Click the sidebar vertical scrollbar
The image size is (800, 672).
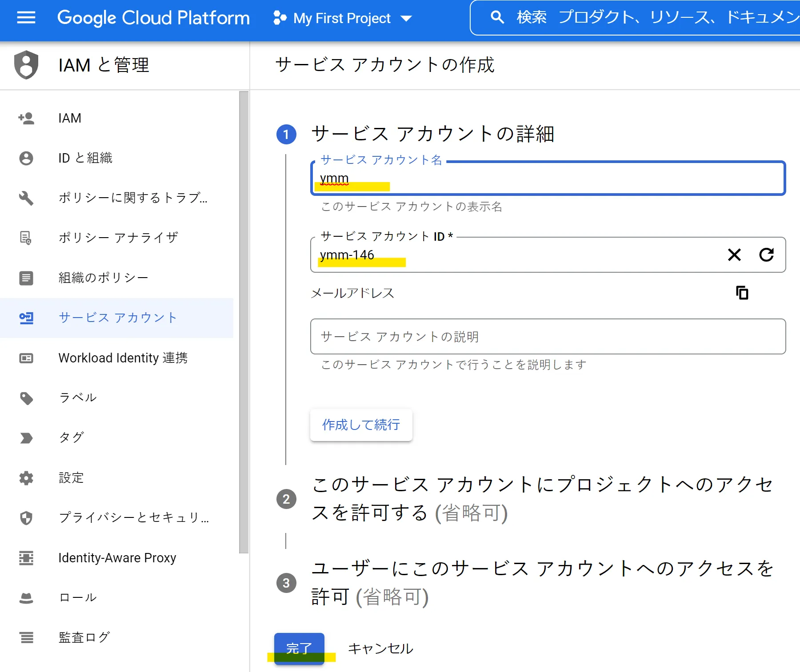coord(244,322)
